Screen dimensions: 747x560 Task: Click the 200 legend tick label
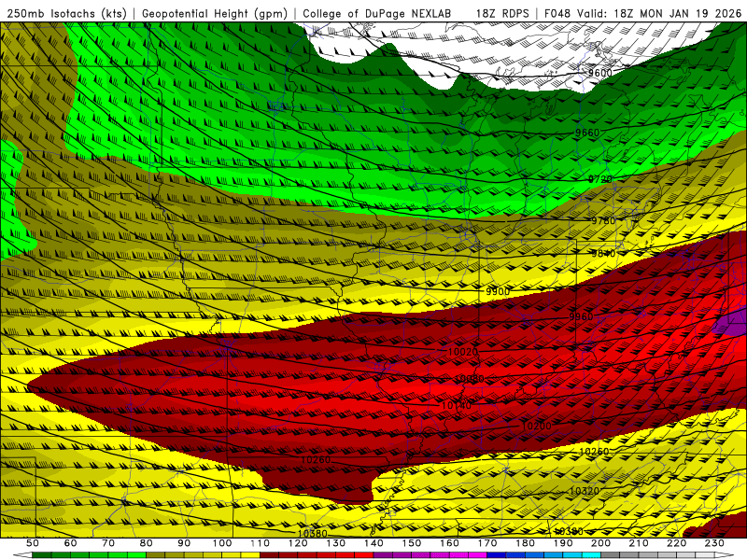tap(600, 543)
